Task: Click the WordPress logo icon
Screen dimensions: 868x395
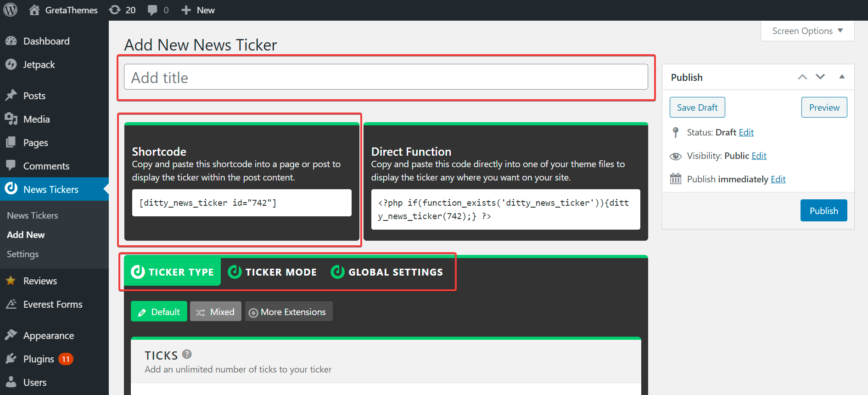Action: click(x=10, y=10)
